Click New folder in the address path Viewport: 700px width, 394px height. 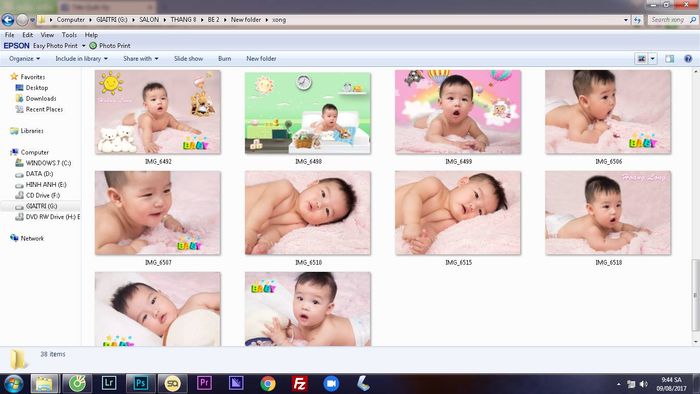pyautogui.click(x=246, y=20)
